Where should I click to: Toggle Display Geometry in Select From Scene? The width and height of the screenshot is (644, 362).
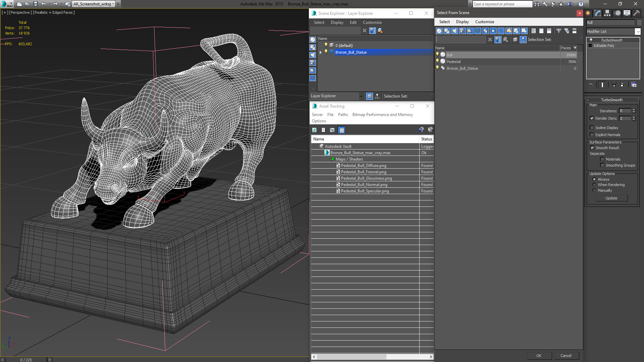(x=439, y=31)
